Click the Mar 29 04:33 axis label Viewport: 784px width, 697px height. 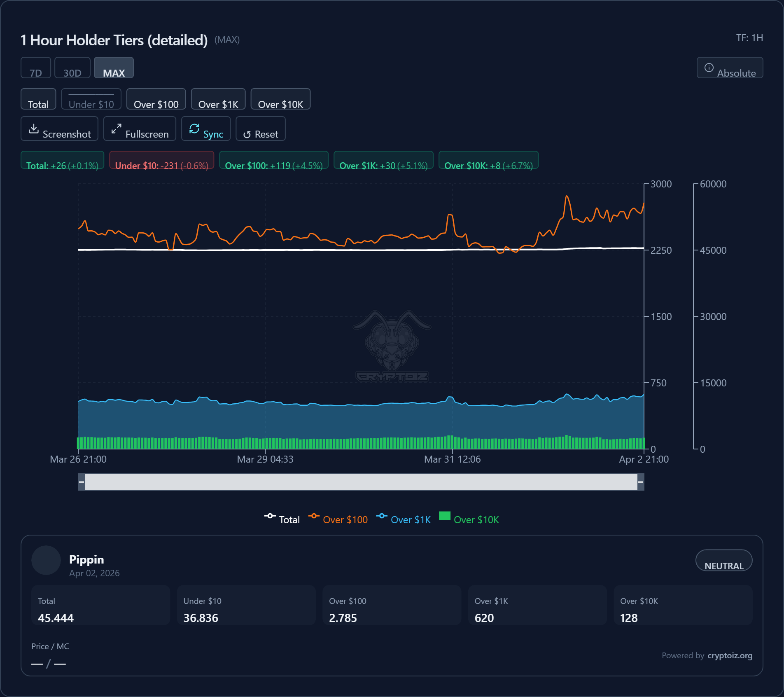pos(265,459)
